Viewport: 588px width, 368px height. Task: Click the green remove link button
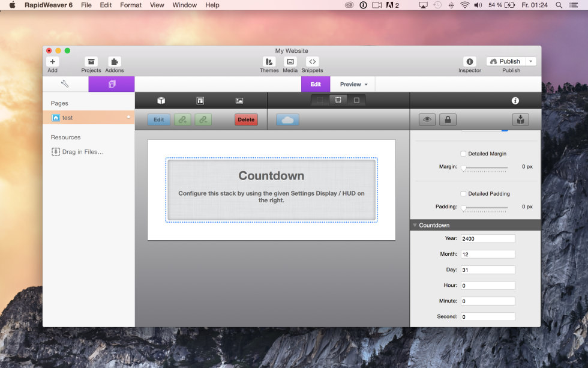tap(203, 119)
